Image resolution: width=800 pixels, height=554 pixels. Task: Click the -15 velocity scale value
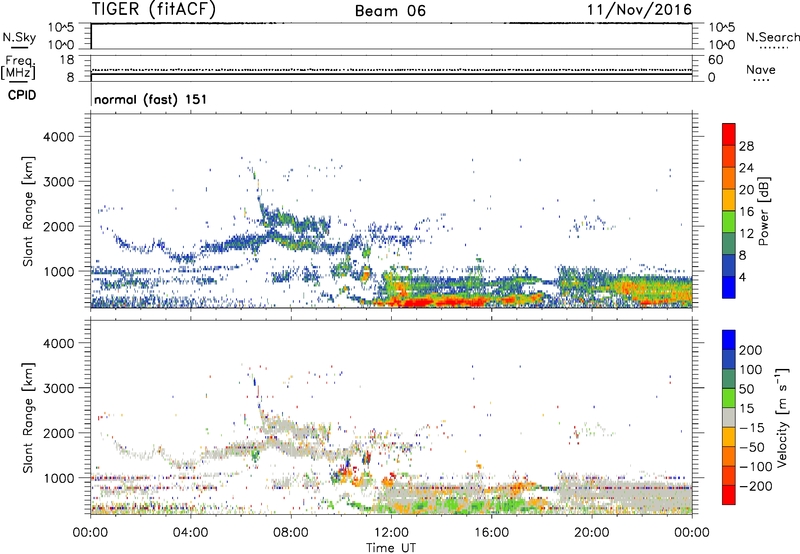[x=752, y=428]
